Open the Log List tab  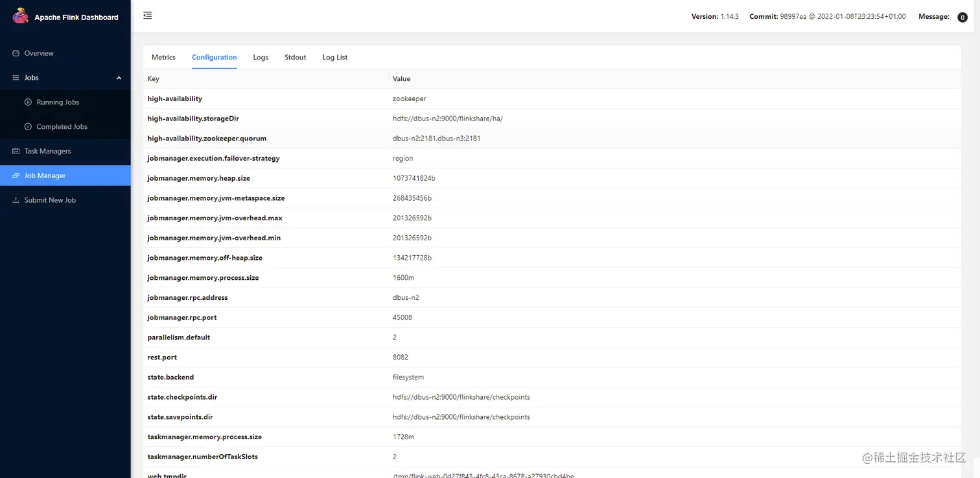[335, 57]
